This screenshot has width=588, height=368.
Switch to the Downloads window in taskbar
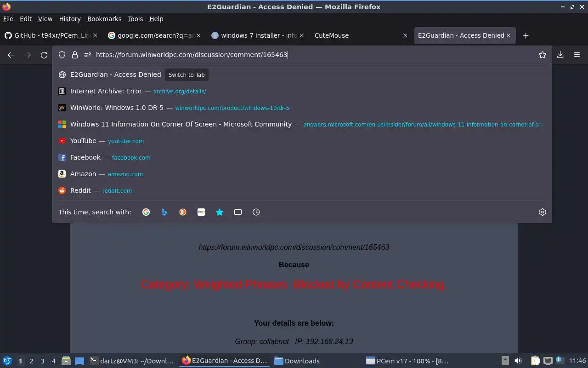pos(317,361)
